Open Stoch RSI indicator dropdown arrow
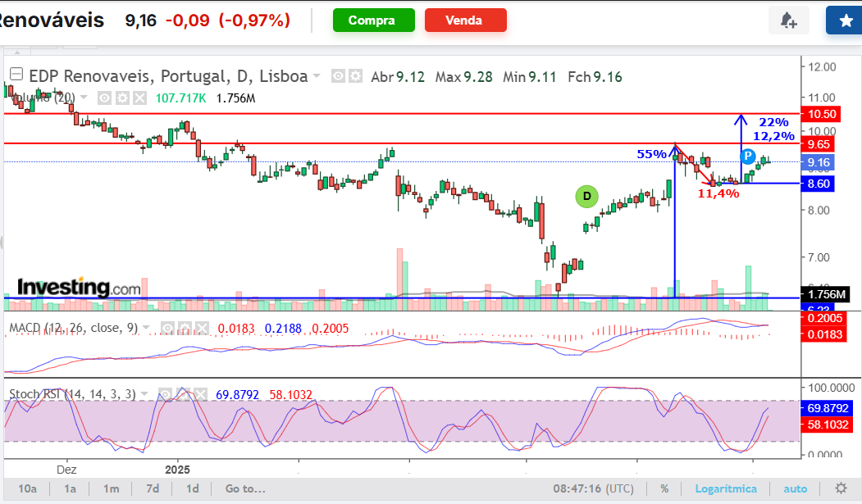The height and width of the screenshot is (504, 862). [x=144, y=393]
